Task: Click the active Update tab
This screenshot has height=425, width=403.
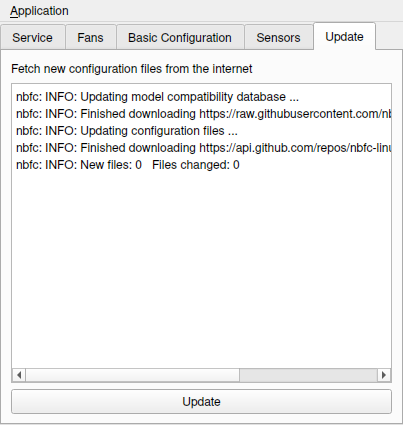Action: coord(344,36)
